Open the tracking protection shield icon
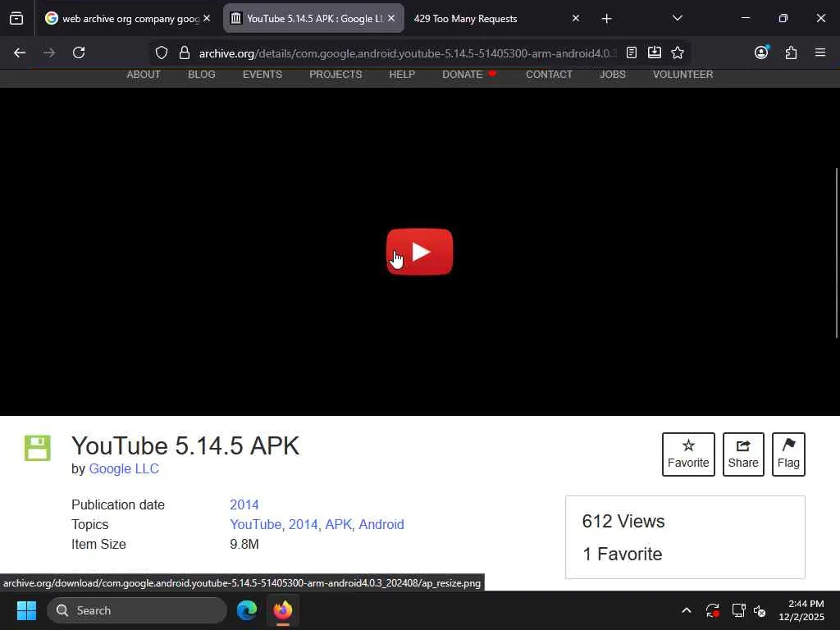 (162, 52)
